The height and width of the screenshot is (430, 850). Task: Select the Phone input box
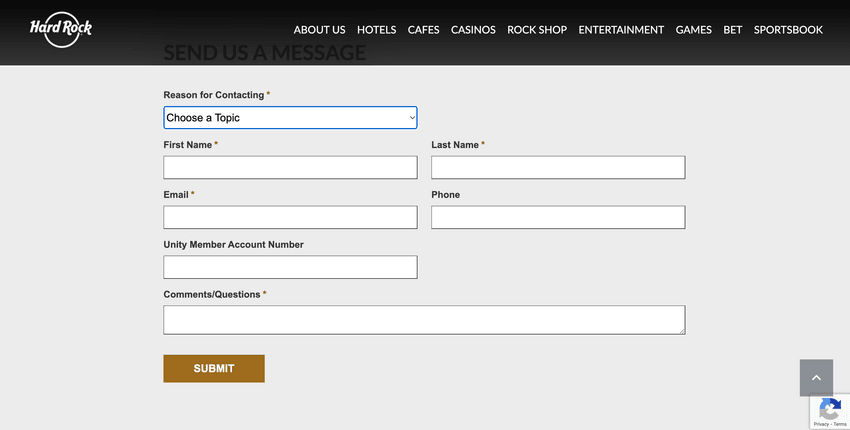click(558, 217)
